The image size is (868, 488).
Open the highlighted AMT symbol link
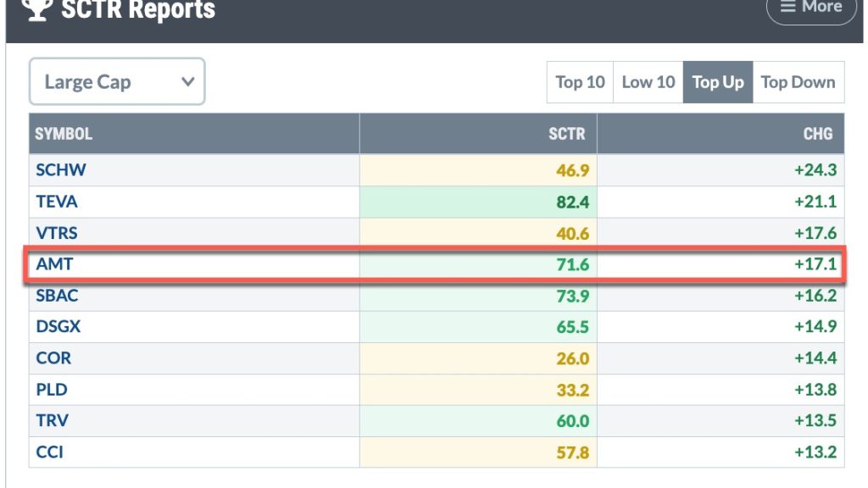click(x=54, y=264)
